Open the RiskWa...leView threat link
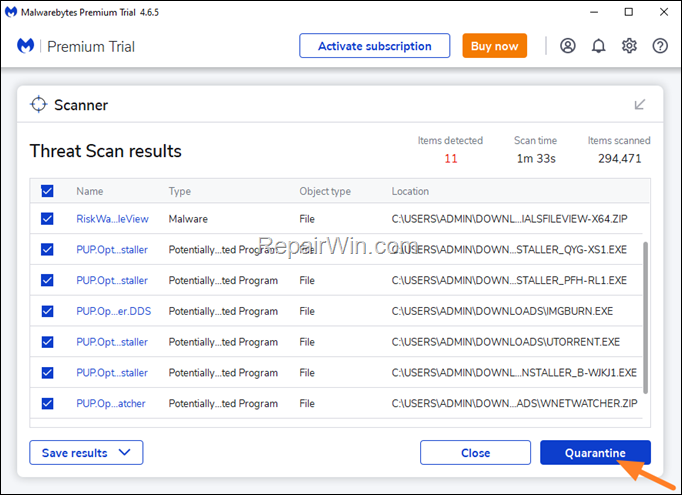Screen dimensions: 682x495 point(112,219)
